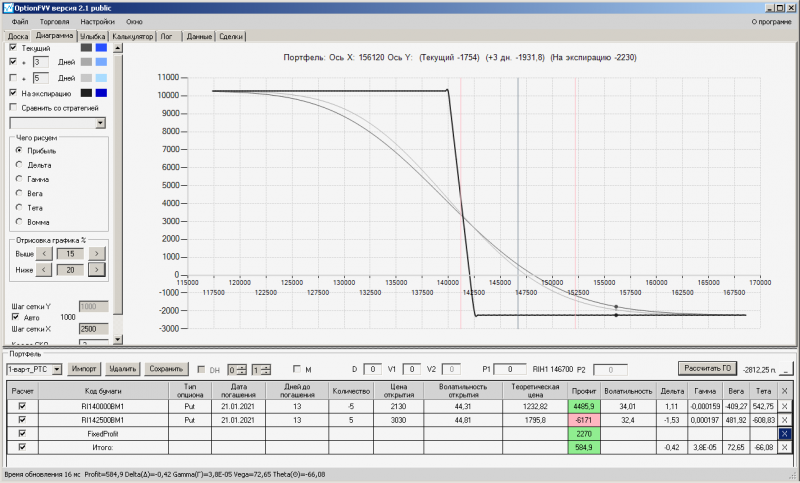
Task: Select the Дельта radio button
Action: [x=19, y=165]
